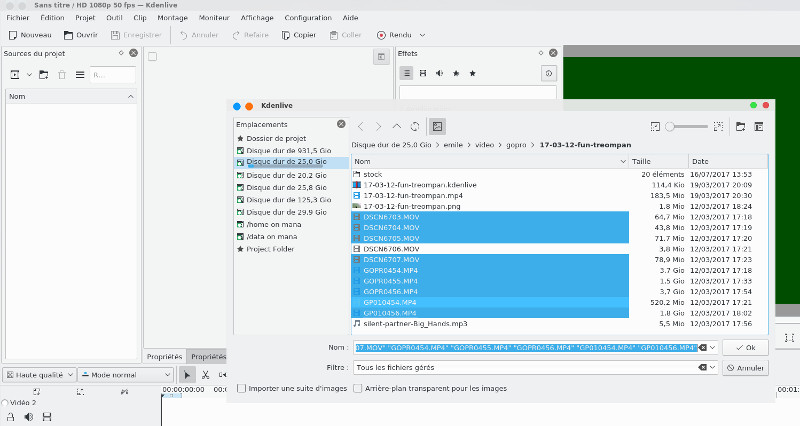Click the delete clip trash icon

(x=62, y=75)
